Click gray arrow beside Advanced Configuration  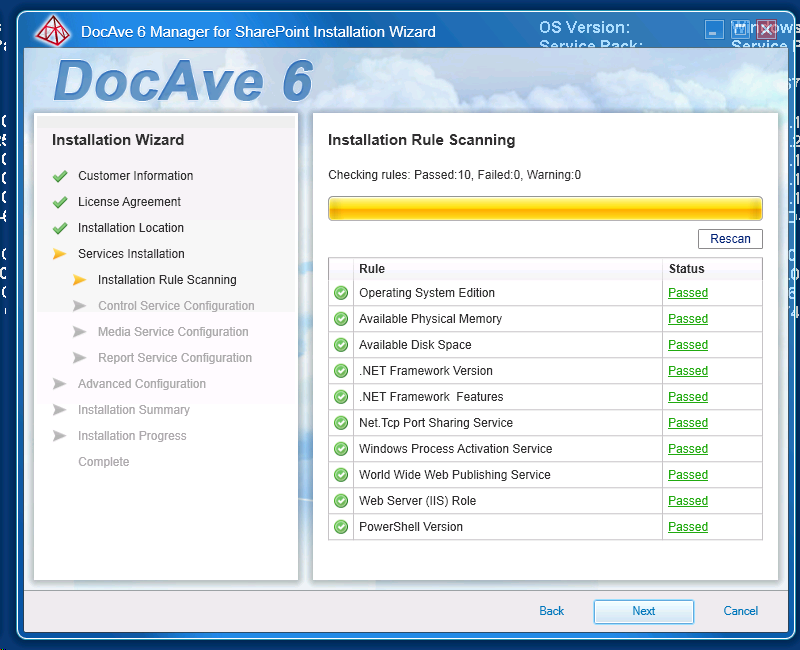(x=60, y=384)
